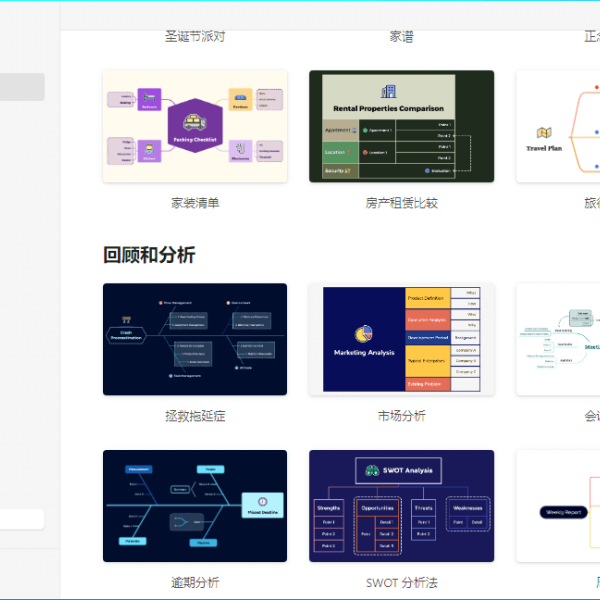Click the map icon beside Travel Plan
This screenshot has width=600, height=600.
pyautogui.click(x=545, y=133)
